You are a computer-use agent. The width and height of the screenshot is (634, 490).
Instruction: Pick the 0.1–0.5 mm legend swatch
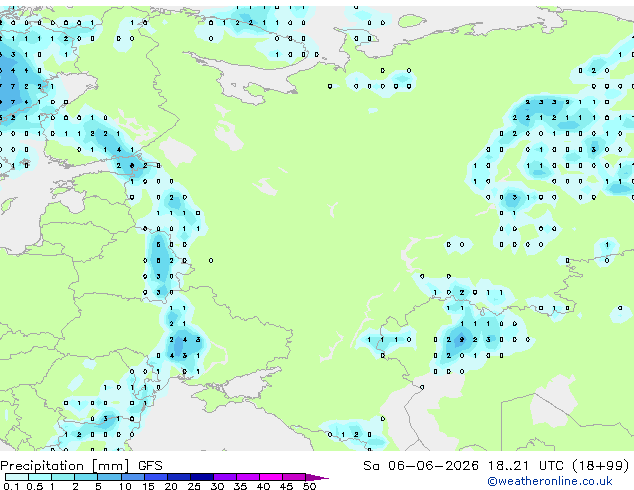click(17, 477)
